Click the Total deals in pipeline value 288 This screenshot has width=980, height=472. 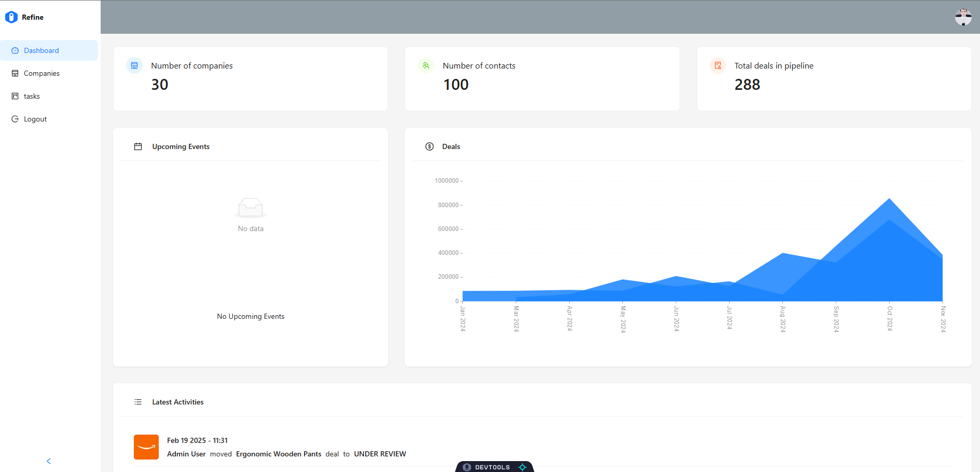point(747,85)
